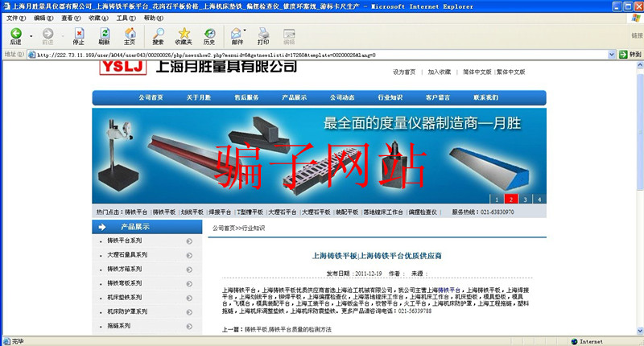Go to the browser home page

[129, 36]
